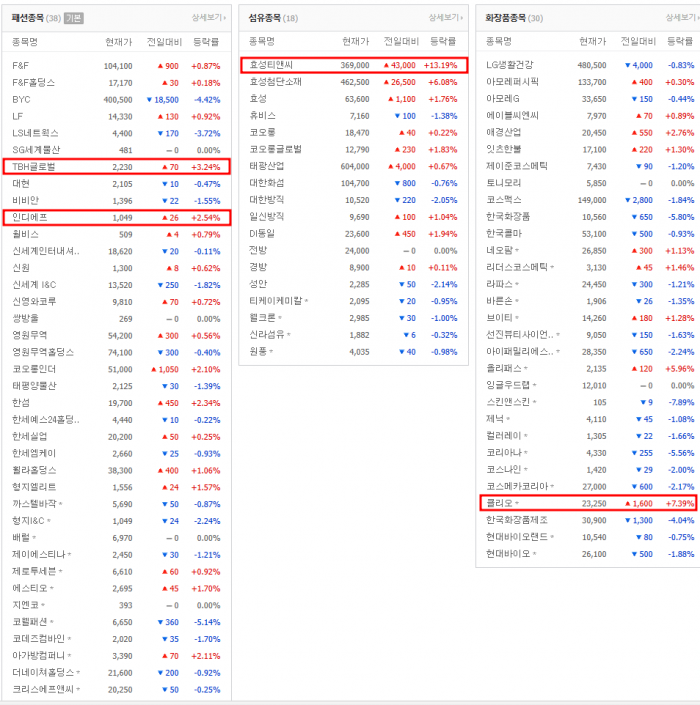Click 클리오 stock name

[499, 503]
